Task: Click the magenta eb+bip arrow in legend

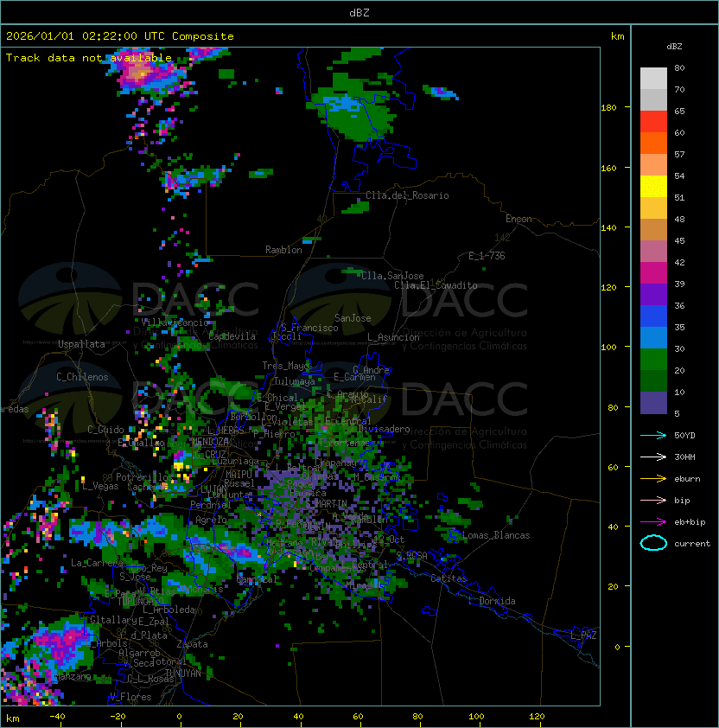Action: click(x=653, y=522)
